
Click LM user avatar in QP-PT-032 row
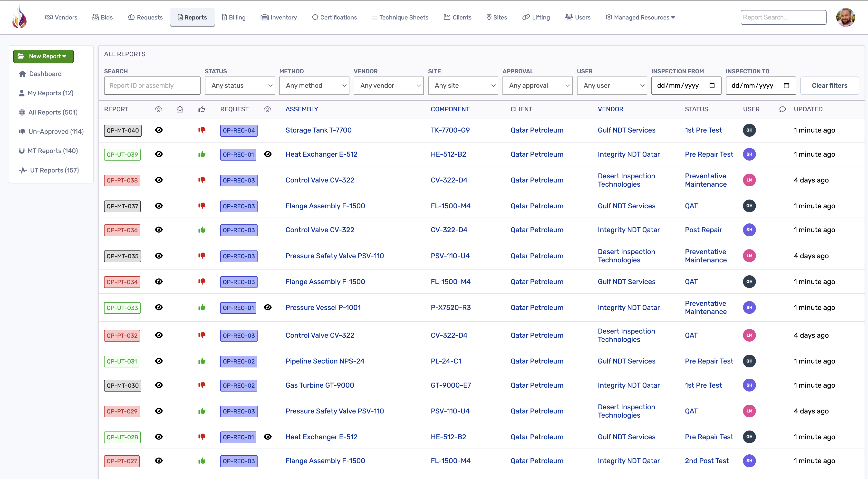point(749,335)
